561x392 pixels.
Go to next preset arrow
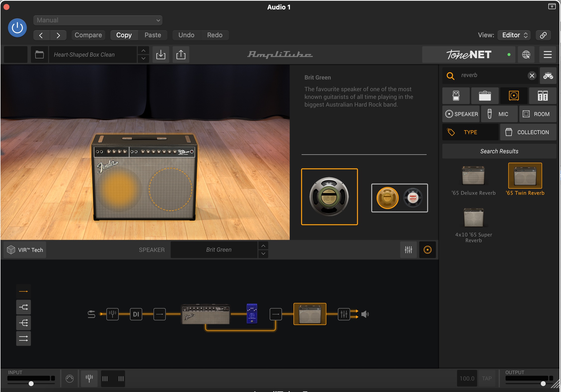[x=58, y=35]
